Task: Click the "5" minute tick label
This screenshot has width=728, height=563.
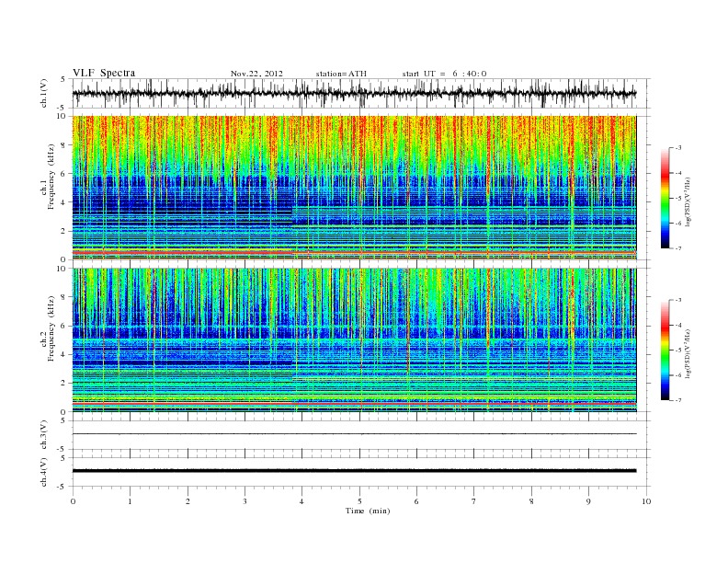Action: point(359,501)
